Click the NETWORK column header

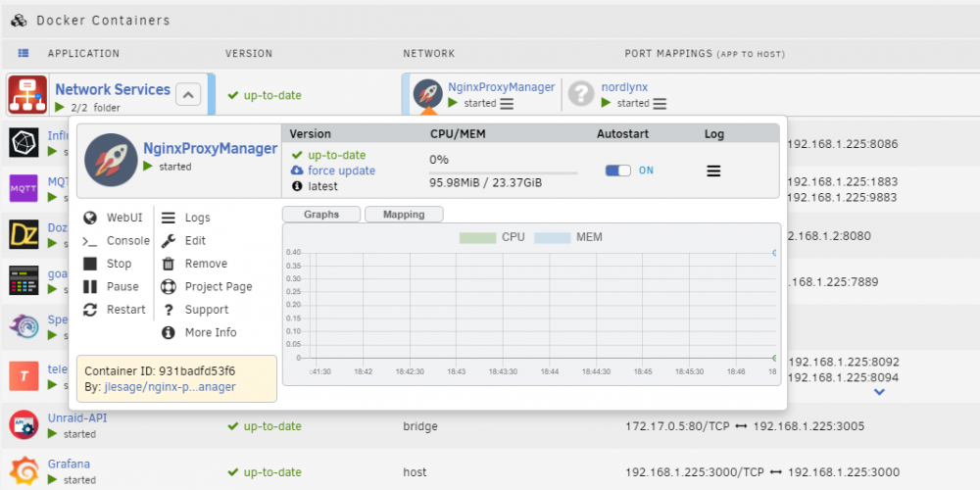(x=429, y=54)
